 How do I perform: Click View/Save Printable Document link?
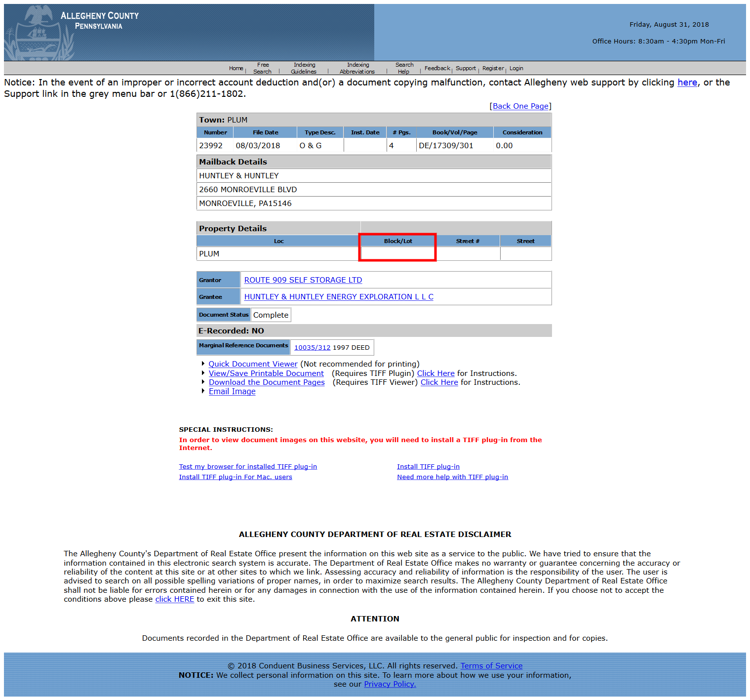pyautogui.click(x=266, y=373)
